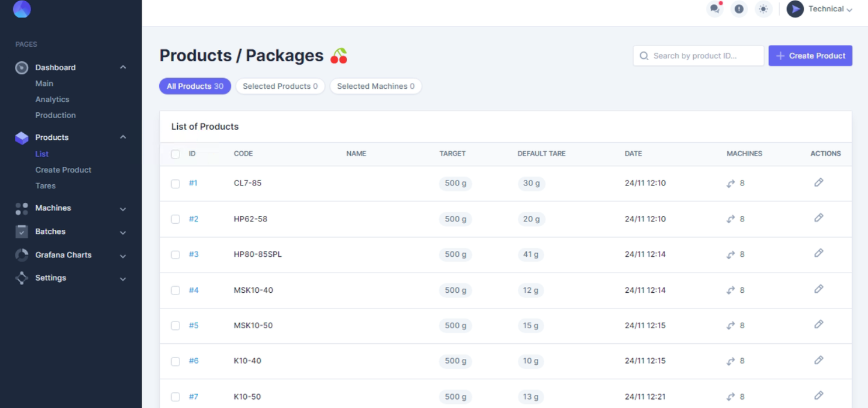
Task: Click the app logo in top-left corner
Action: (x=22, y=9)
